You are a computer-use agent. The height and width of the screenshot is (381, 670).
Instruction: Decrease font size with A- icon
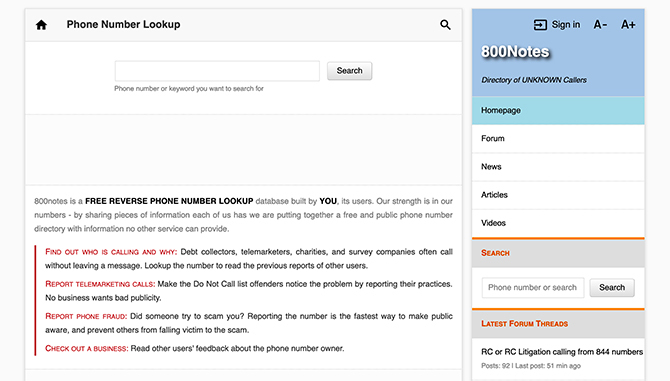pos(600,25)
